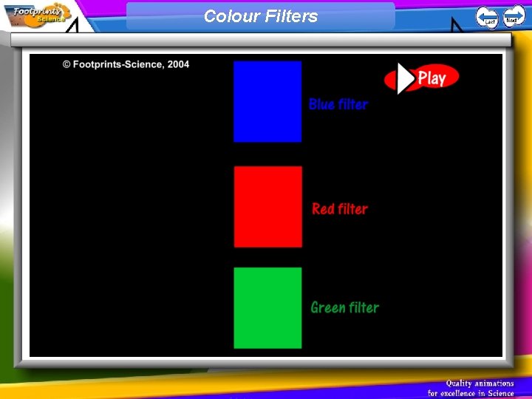Click the 'Green filter' label
Image resolution: width=532 pixels, height=399 pixels.
pyautogui.click(x=345, y=307)
